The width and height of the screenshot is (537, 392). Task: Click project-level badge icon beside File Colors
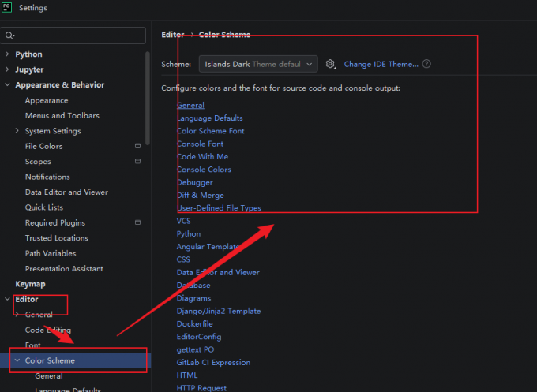pos(137,146)
